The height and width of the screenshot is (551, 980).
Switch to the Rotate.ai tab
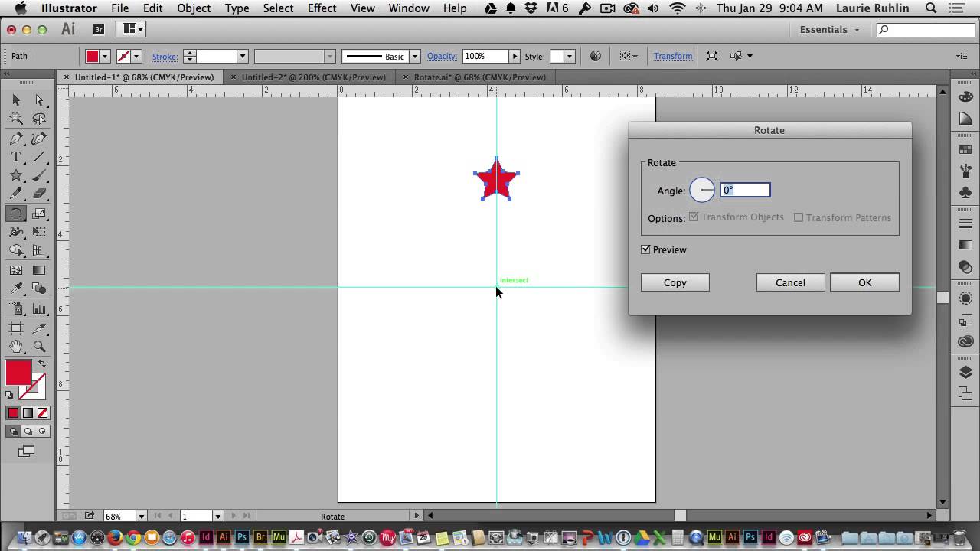479,77
